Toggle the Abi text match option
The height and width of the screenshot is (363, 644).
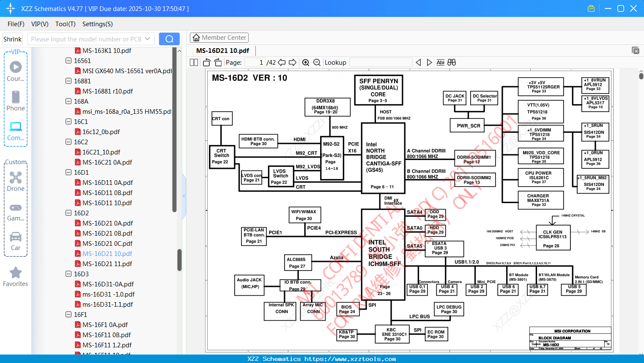point(440,63)
